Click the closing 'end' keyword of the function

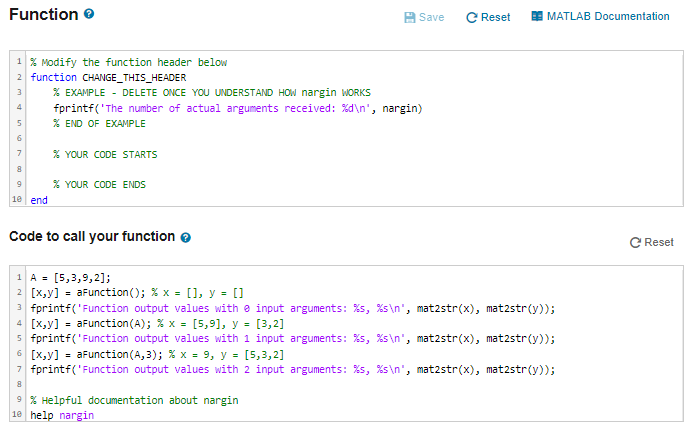39,200
